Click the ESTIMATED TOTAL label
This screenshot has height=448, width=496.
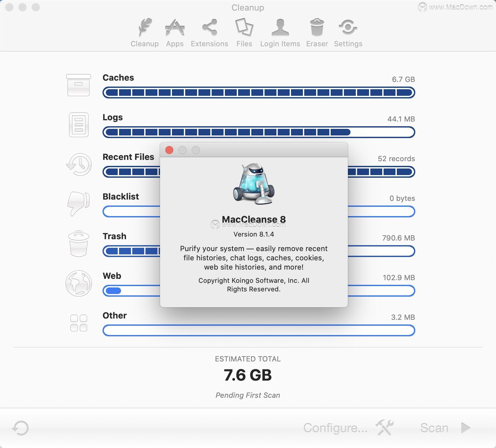[248, 359]
